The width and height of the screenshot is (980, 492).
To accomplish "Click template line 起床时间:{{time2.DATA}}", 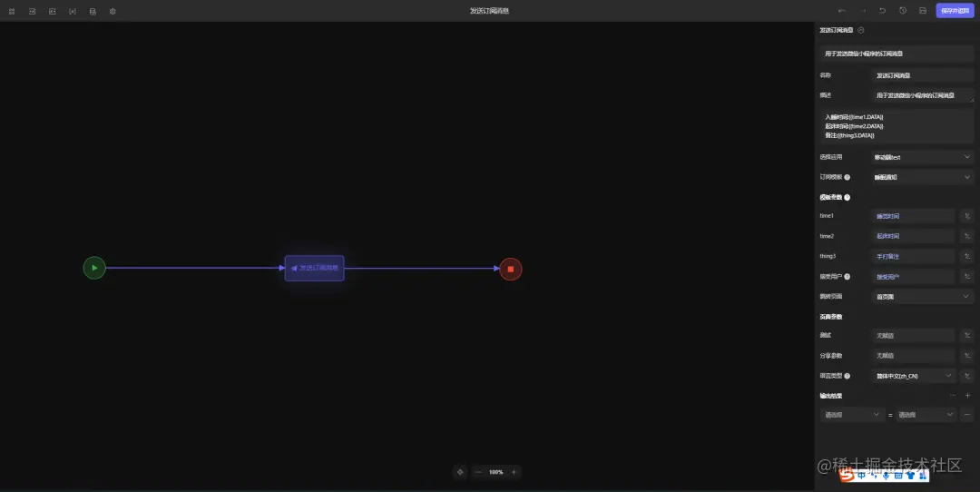I will tap(854, 126).
